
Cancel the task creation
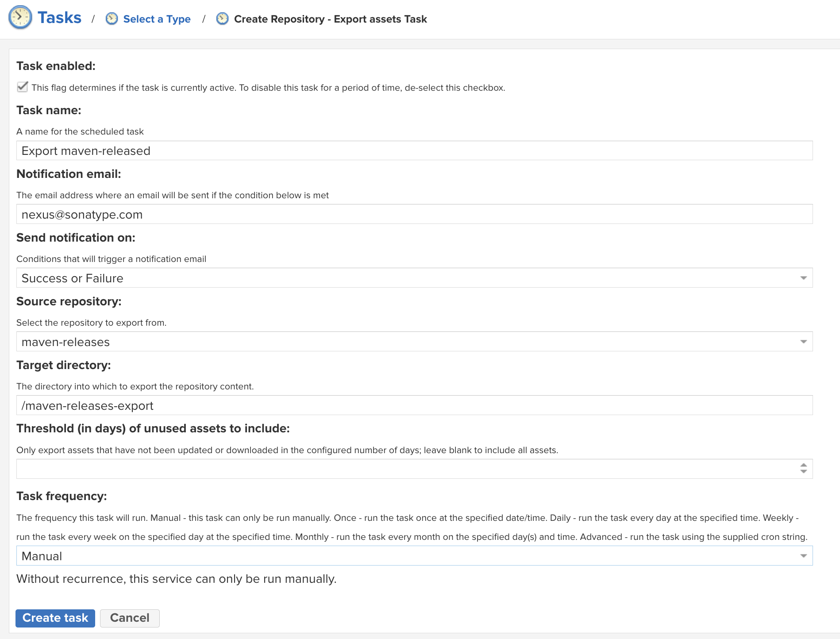pos(130,618)
